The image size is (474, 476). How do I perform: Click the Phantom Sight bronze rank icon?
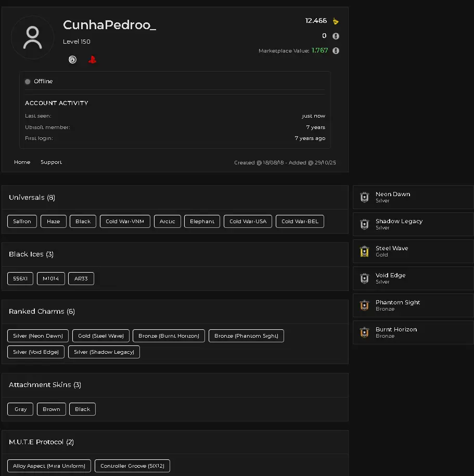pyautogui.click(x=364, y=306)
